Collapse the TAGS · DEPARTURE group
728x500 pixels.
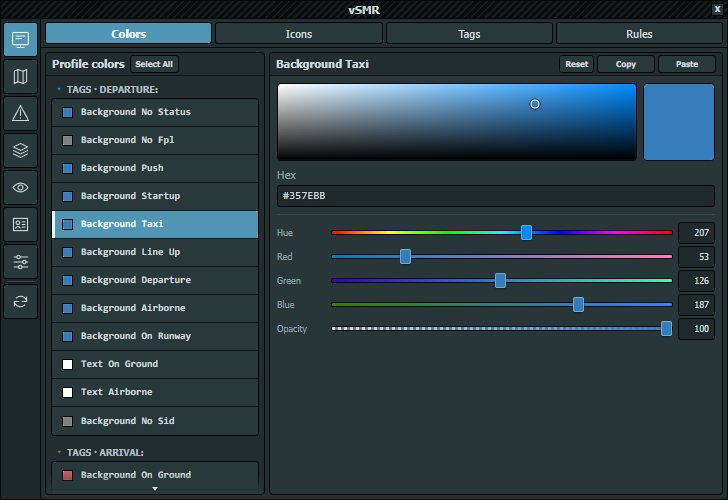click(59, 89)
